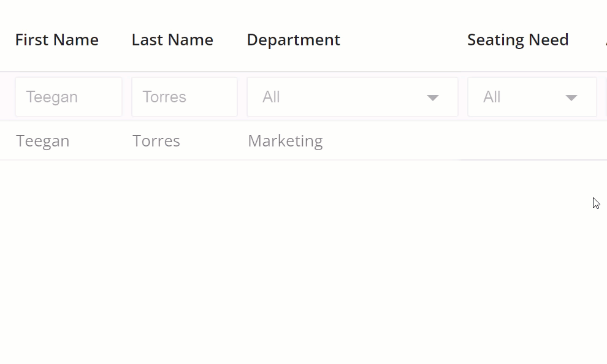Screen dimensions: 607x364
Task: Sort by the First Name column header
Action: pyautogui.click(x=56, y=39)
